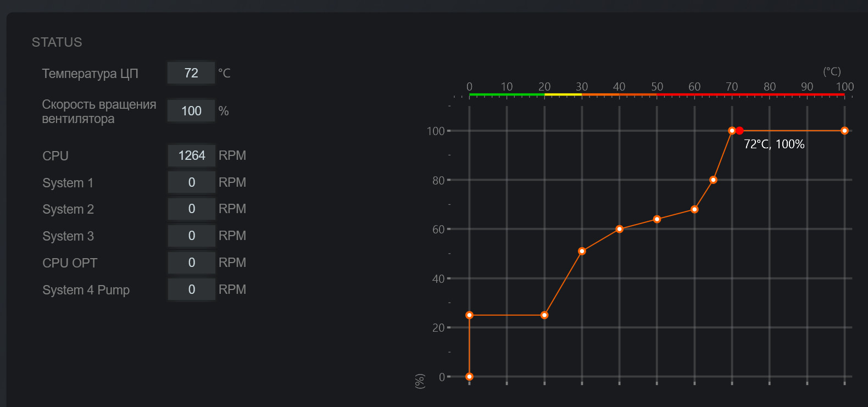The height and width of the screenshot is (407, 868).
Task: Select the fan curve point at 0°C, 0%
Action: pyautogui.click(x=469, y=377)
